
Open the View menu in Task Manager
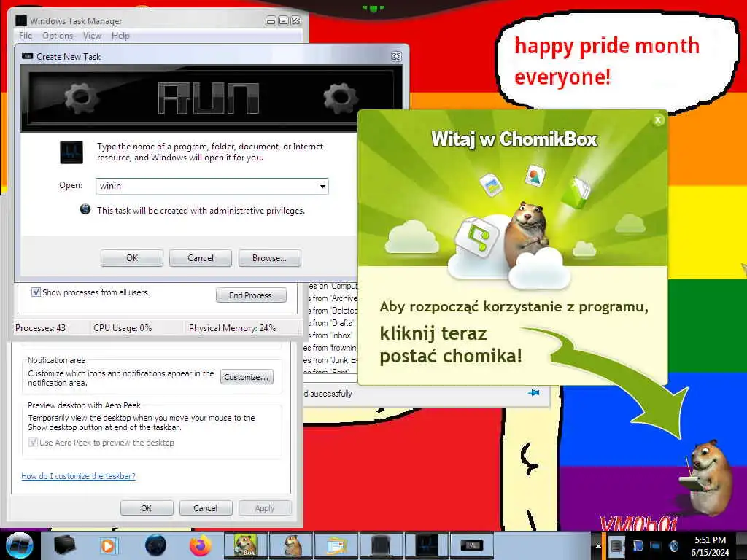pyautogui.click(x=92, y=36)
